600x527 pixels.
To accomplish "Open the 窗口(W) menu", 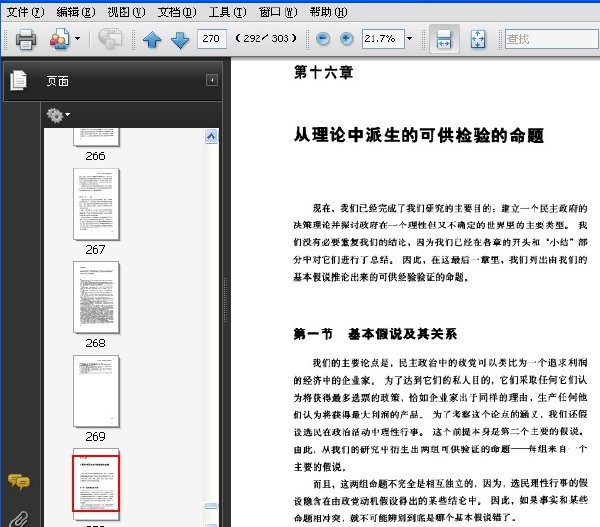I will tap(278, 12).
